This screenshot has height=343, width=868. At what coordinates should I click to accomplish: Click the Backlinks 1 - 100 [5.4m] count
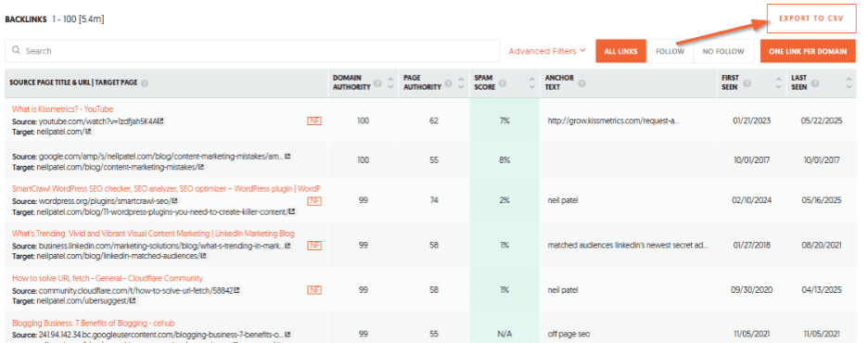coord(55,19)
